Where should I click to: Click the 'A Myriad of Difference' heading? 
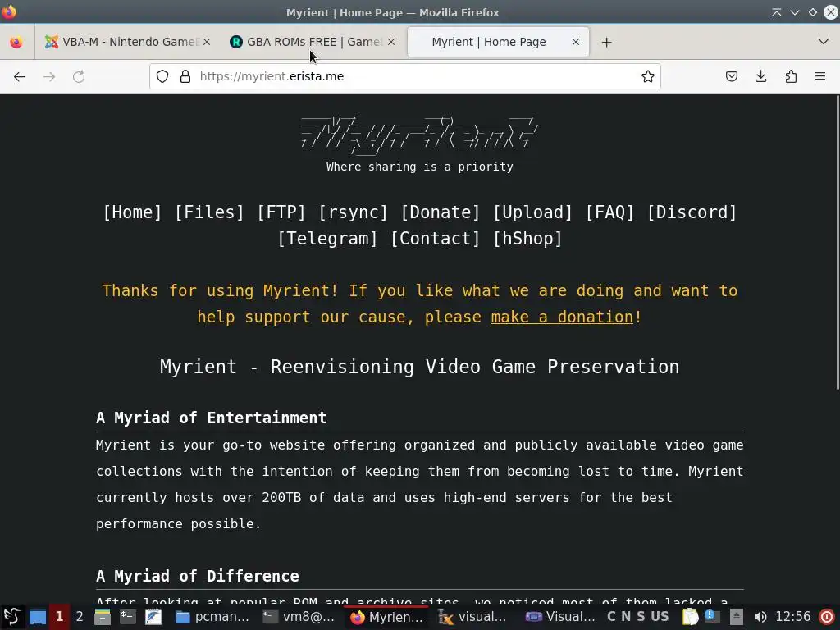coord(197,577)
